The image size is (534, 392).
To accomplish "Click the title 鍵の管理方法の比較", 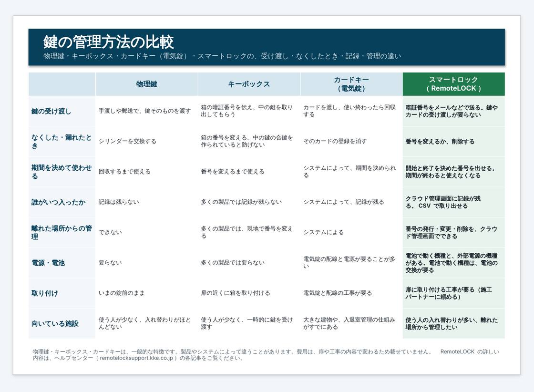I will [108, 42].
